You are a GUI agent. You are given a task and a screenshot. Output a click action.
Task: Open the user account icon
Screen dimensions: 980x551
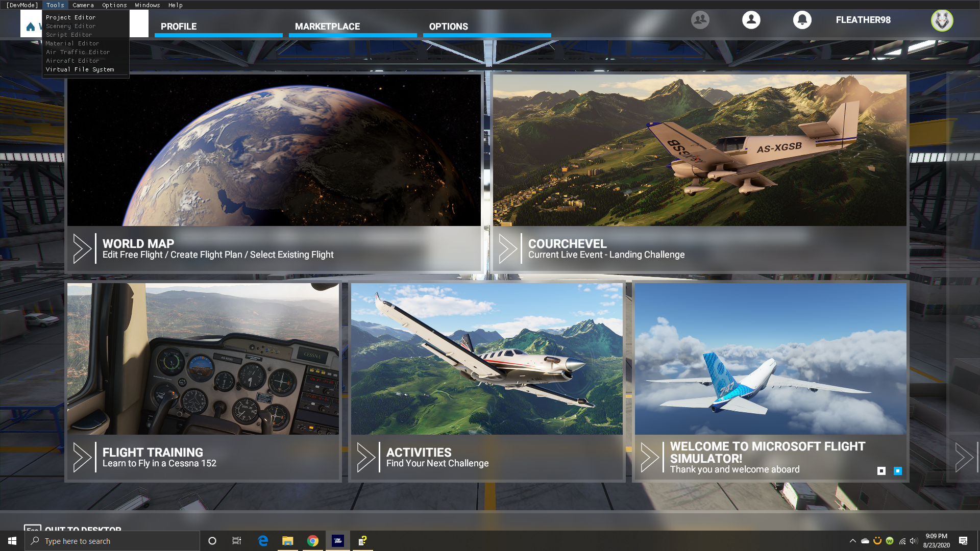[x=751, y=20]
